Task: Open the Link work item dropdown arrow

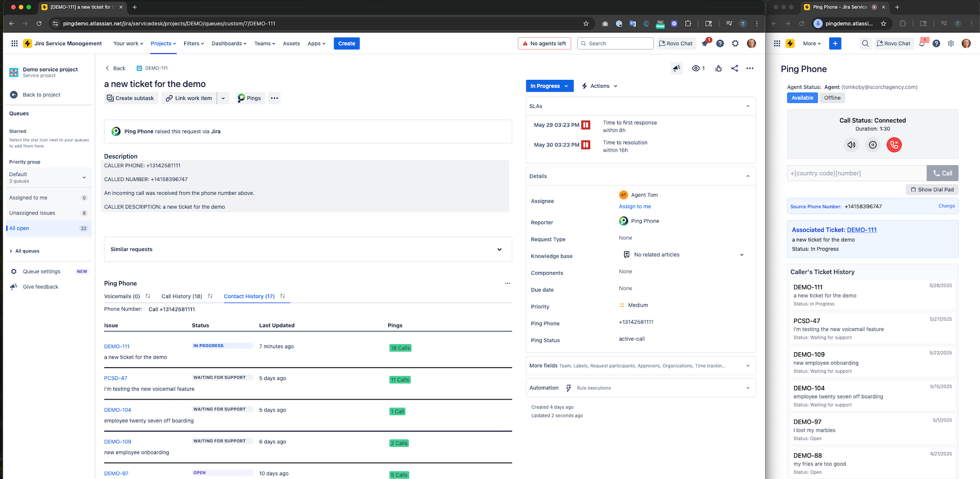Action: point(223,98)
